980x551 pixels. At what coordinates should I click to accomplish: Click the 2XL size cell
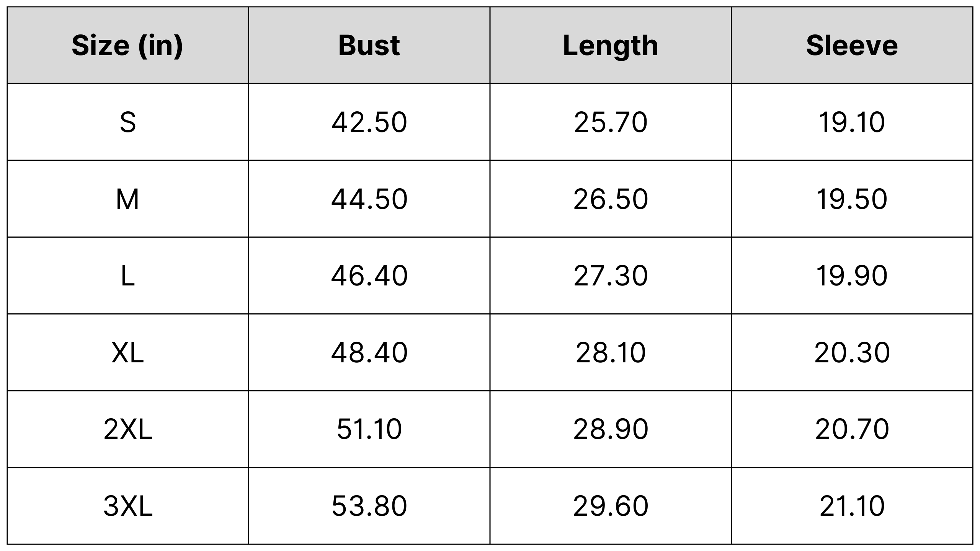coord(127,429)
